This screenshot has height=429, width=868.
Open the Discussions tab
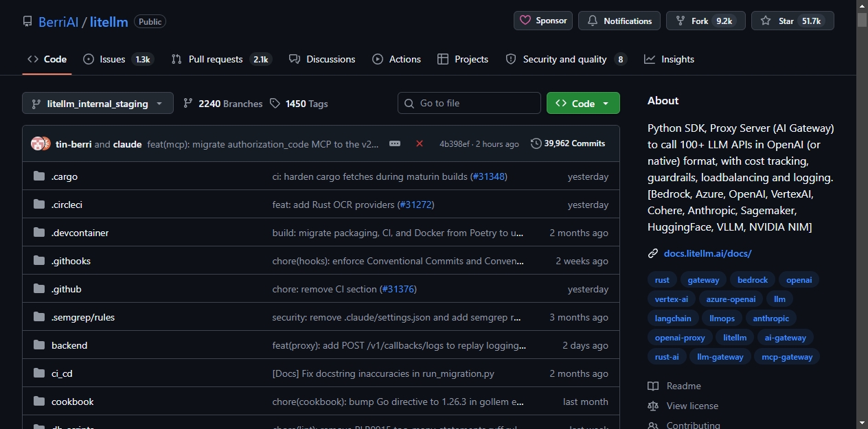(x=322, y=59)
